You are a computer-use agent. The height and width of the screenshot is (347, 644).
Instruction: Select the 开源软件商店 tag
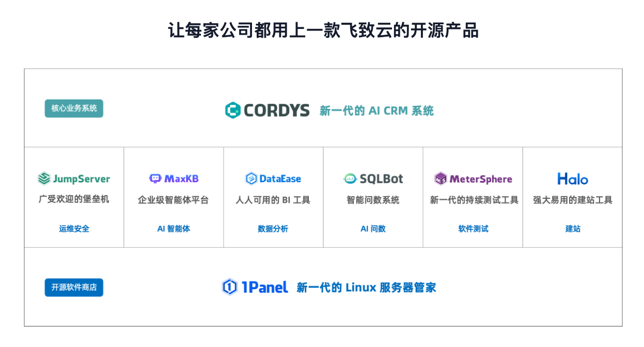[74, 288]
